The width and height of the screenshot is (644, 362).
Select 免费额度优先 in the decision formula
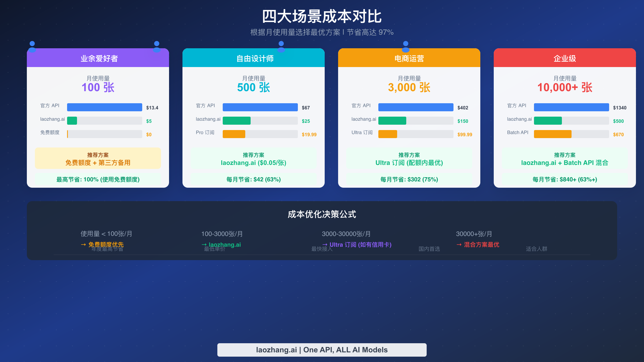[105, 245]
